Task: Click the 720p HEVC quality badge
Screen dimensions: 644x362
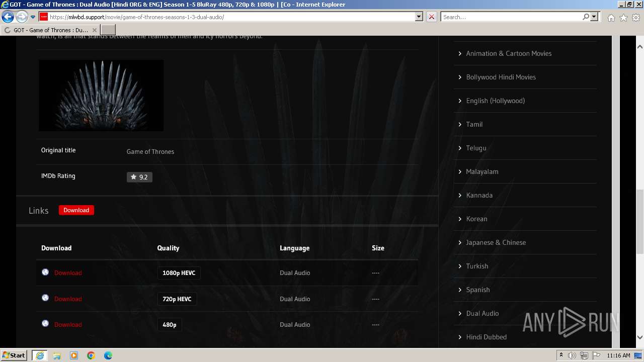Action: click(177, 299)
